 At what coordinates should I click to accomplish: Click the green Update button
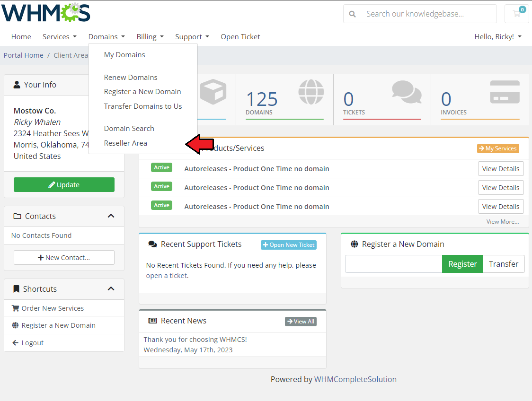click(64, 185)
